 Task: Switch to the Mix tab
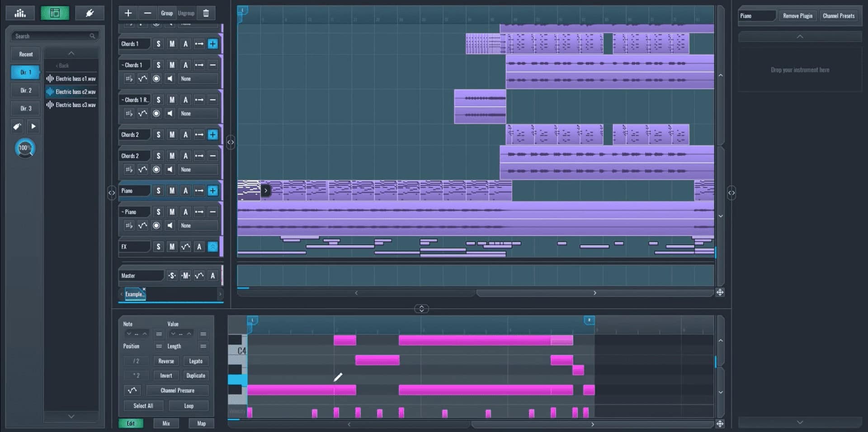click(166, 423)
